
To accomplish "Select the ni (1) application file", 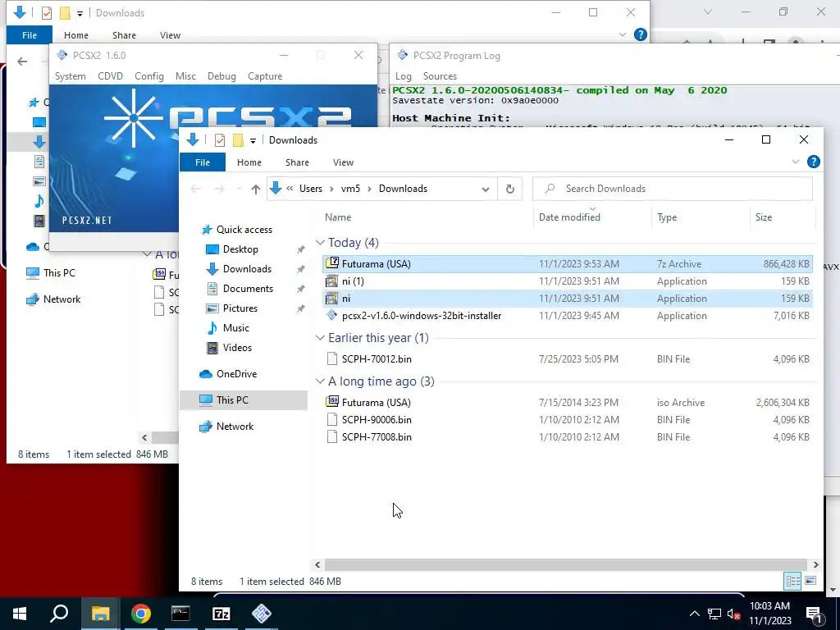I will pos(568,281).
